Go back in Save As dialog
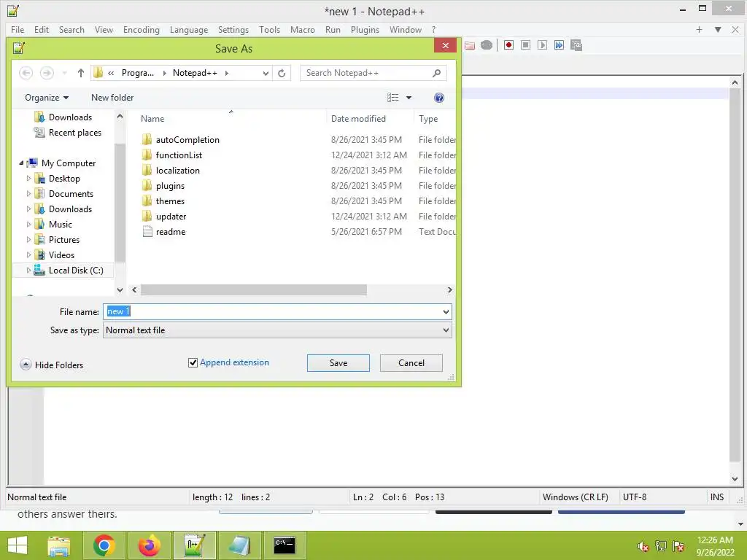This screenshot has width=747, height=560. pyautogui.click(x=26, y=73)
